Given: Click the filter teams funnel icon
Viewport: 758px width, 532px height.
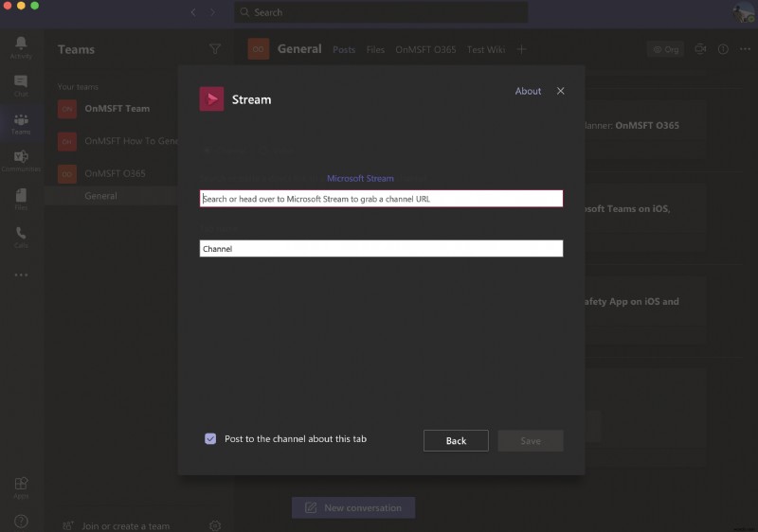Looking at the screenshot, I should click(x=215, y=49).
